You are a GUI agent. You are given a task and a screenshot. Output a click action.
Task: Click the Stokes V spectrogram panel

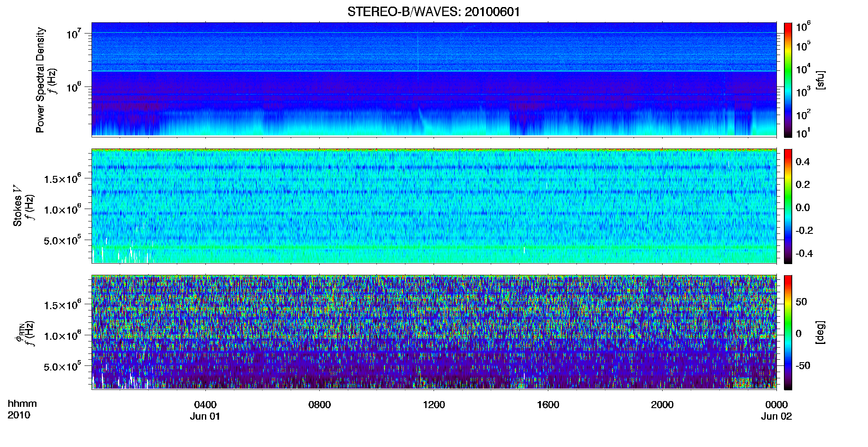[x=434, y=206]
